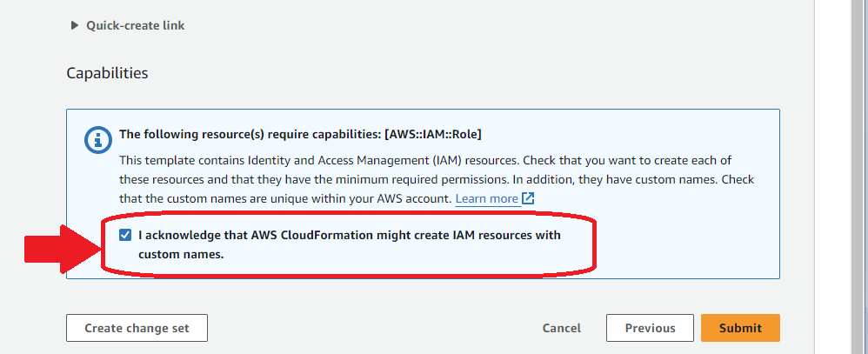Click the red arrow pointing at the checkbox
Screen dimensions: 868x354
(x=62, y=250)
